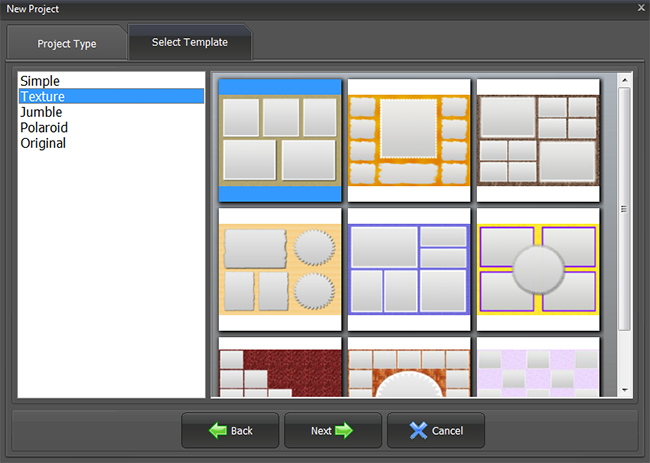Choose the orange template with half circle
The image size is (650, 463).
point(409,367)
